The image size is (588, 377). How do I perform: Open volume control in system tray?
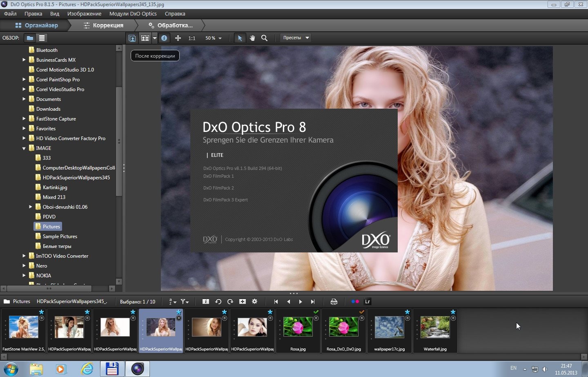pyautogui.click(x=545, y=369)
